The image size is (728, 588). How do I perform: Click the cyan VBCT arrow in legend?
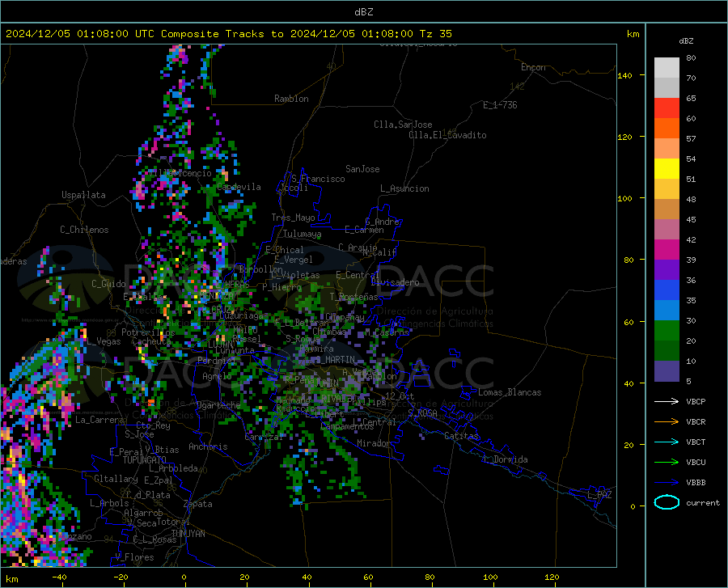667,442
